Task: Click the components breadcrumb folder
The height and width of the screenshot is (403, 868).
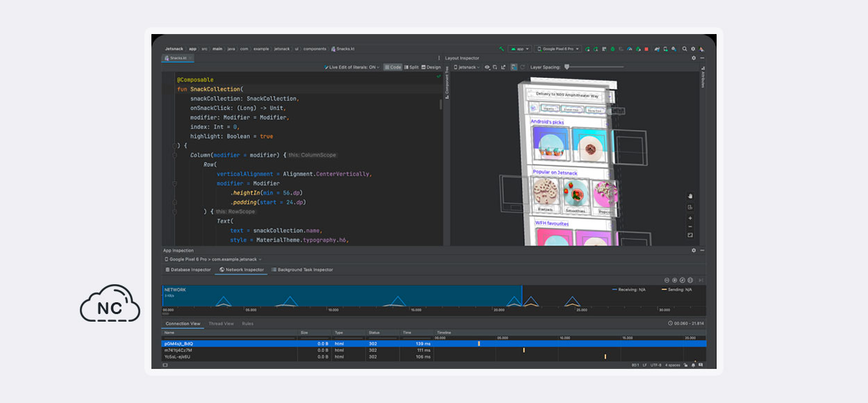Action: [315, 49]
